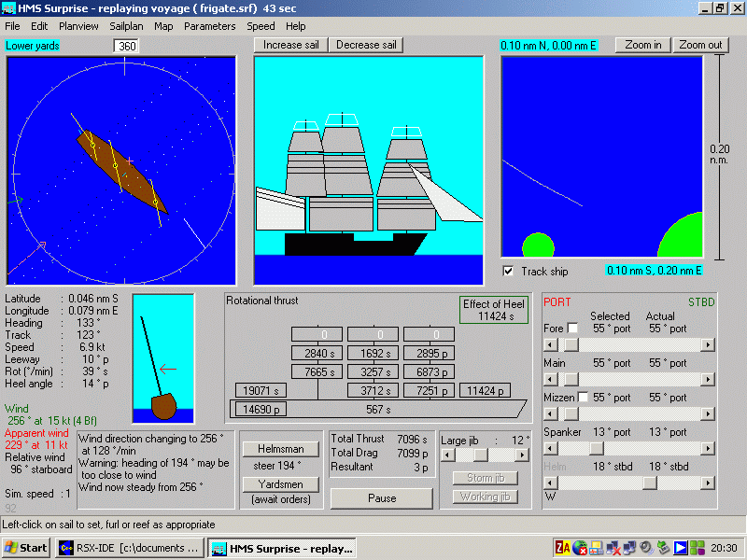This screenshot has width=747, height=560.
Task: Click the green squares tray icon
Action: pos(697,548)
